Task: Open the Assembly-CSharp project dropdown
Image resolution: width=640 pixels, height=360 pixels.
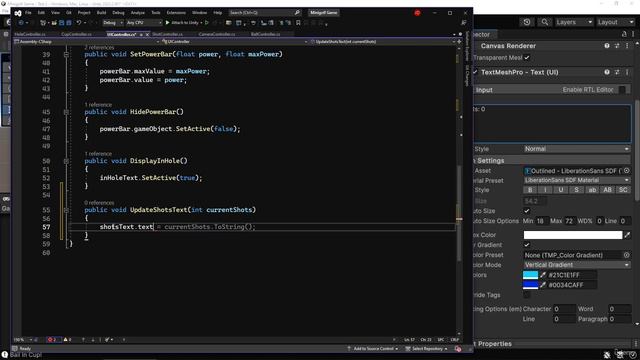Action: click(x=86, y=42)
